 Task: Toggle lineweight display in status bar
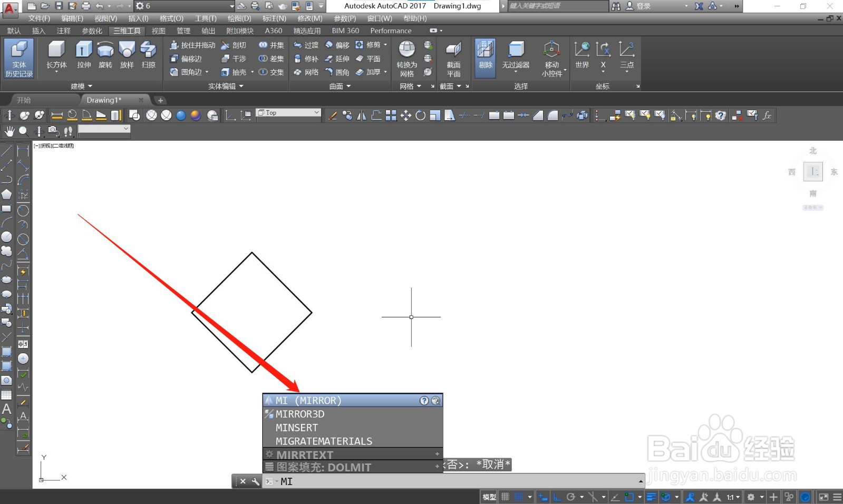651,497
